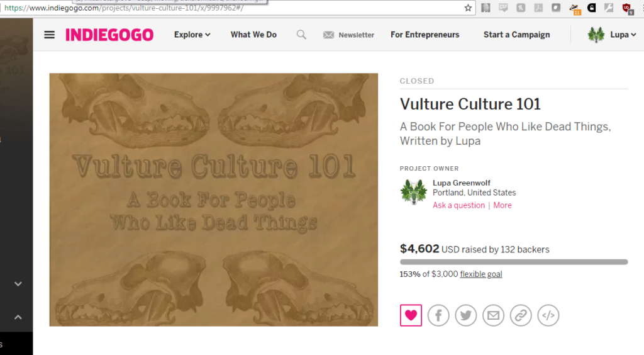Open the hamburger menu next to Indiegogo logo
This screenshot has height=355, width=644.
click(x=49, y=35)
